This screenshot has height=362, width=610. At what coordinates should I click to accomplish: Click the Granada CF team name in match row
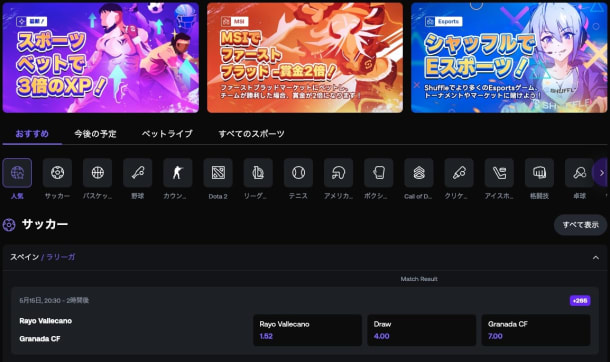pyautogui.click(x=40, y=339)
